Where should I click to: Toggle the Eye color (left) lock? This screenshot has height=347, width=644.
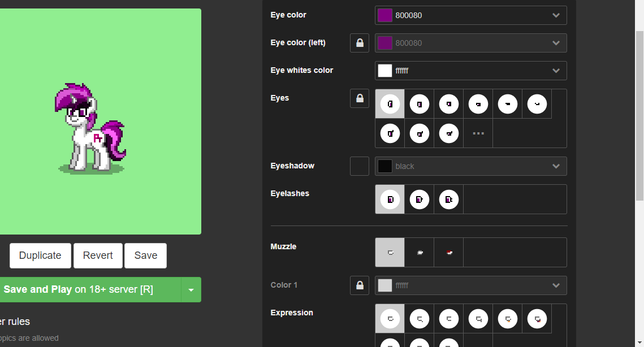[360, 43]
